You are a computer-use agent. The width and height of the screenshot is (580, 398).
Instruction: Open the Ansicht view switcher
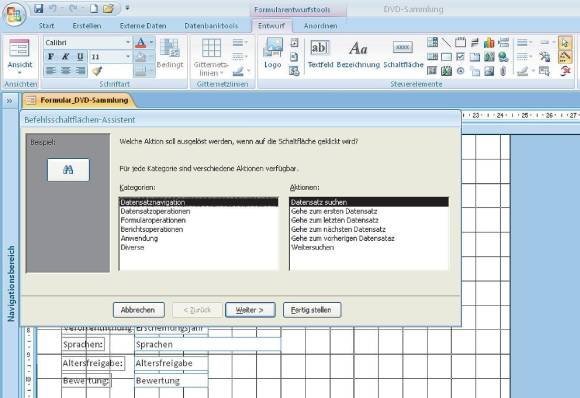[20, 56]
